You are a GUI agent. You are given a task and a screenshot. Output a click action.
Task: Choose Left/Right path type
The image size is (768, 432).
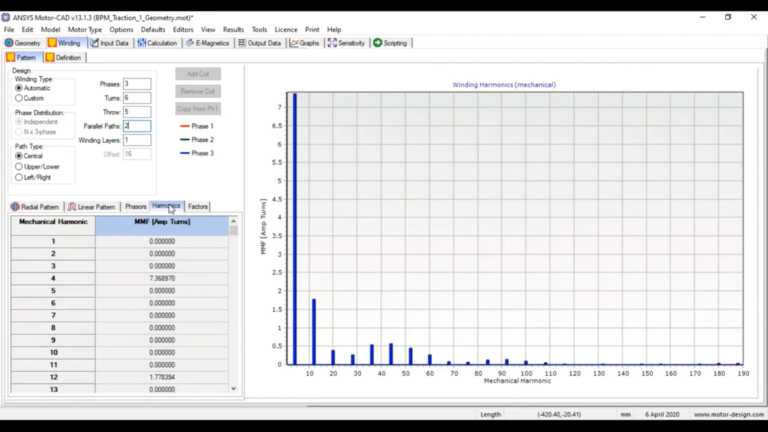tap(19, 177)
